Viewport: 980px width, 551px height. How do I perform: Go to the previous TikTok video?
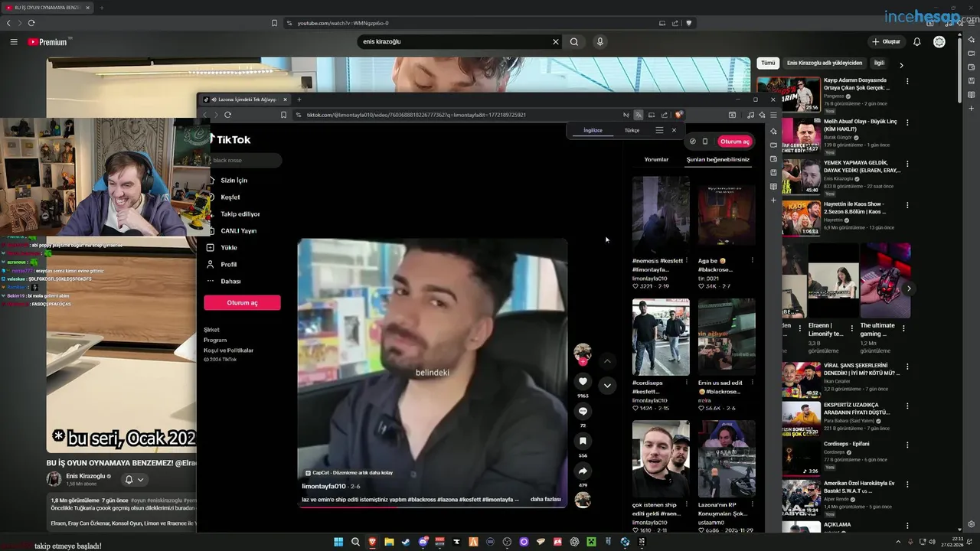coord(607,360)
